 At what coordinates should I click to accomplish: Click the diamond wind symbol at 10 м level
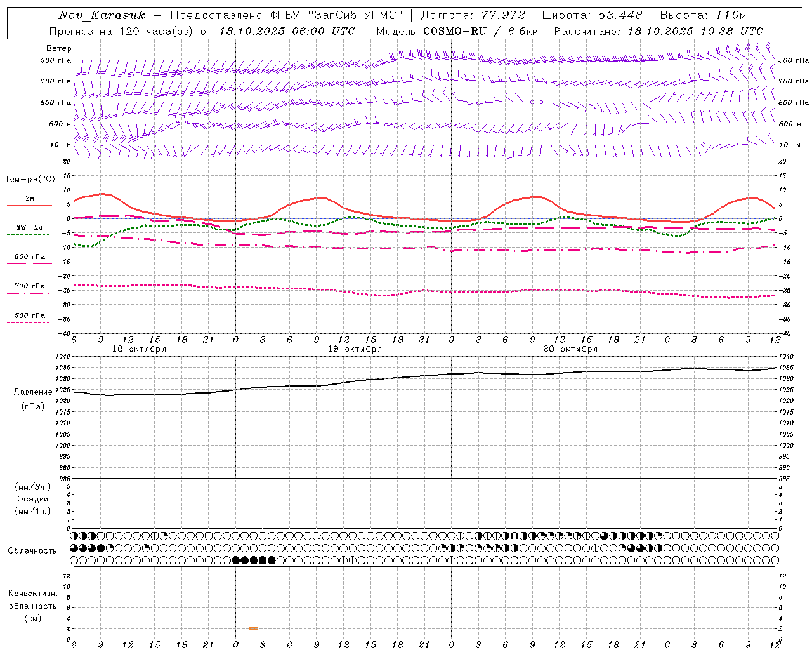[703, 145]
